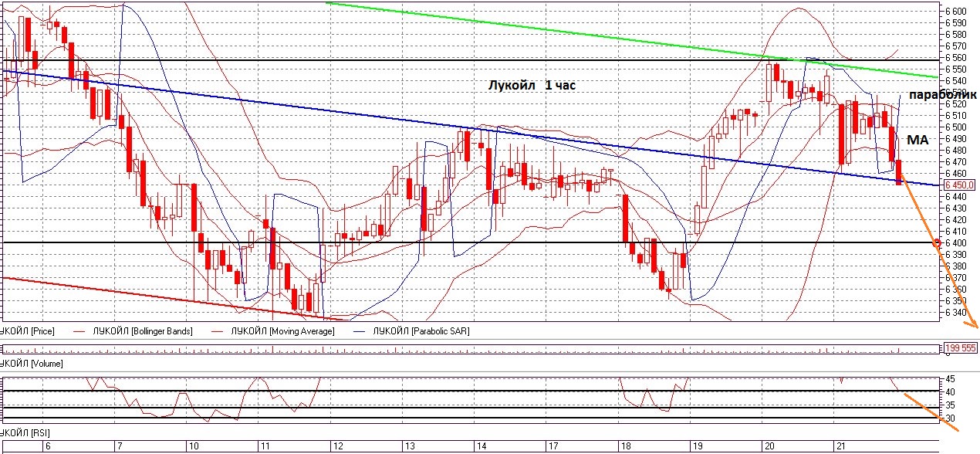Select 6 560 on the price axis
The width and height of the screenshot is (980, 454).
pyautogui.click(x=955, y=58)
